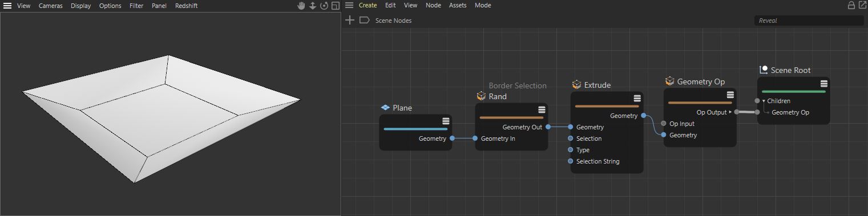Toggle the viewport layout switch icon
The width and height of the screenshot is (868, 216).
336,6
